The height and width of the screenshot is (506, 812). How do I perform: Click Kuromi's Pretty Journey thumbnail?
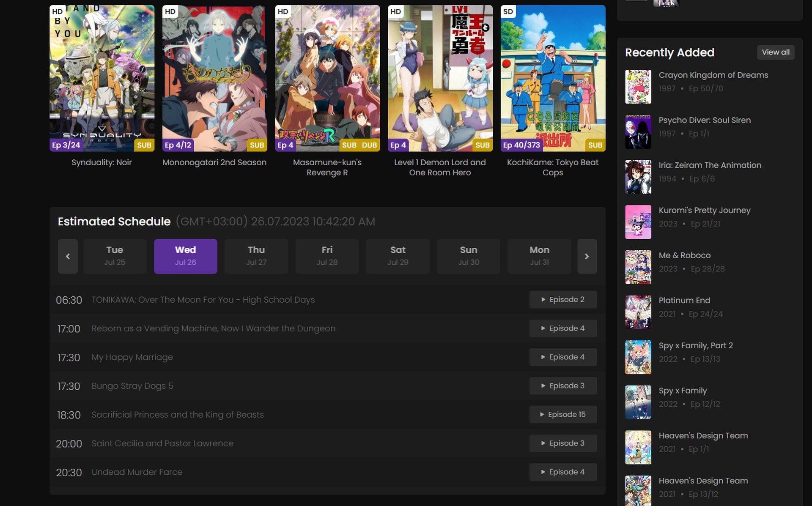638,222
